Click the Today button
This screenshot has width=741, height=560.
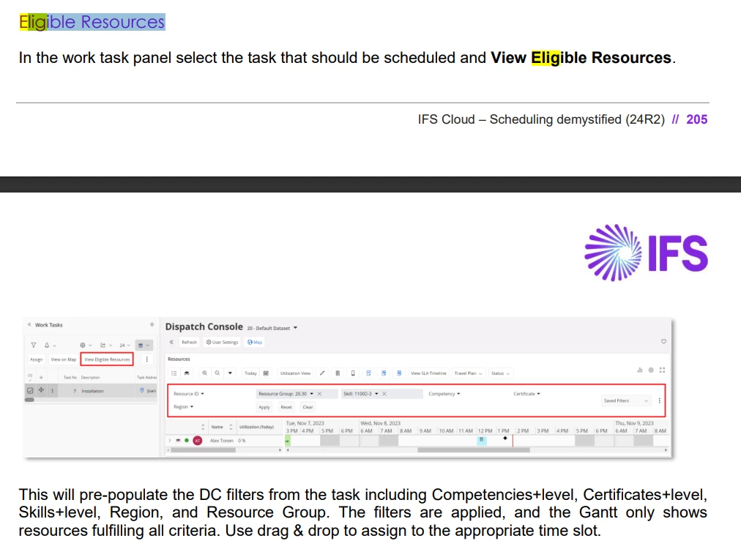coord(250,373)
